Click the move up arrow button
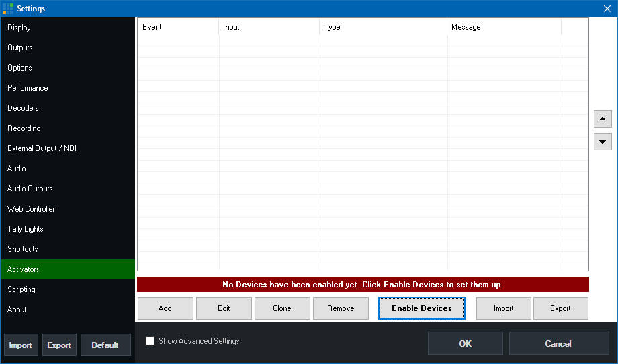618x364 pixels. point(603,119)
